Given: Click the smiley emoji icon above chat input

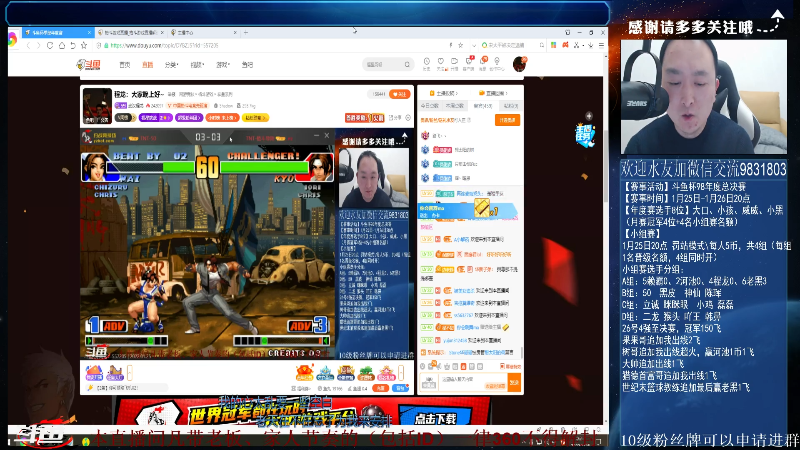Looking at the screenshot, I should pos(422,366).
